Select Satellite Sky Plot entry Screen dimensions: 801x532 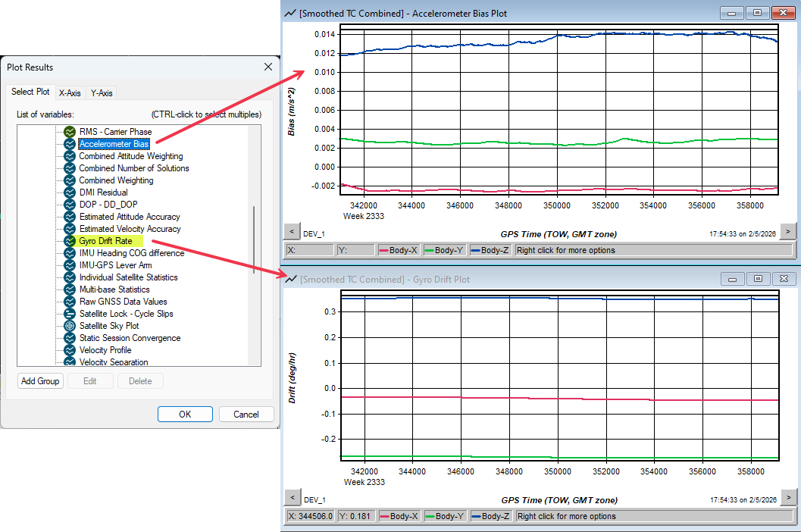pyautogui.click(x=109, y=326)
